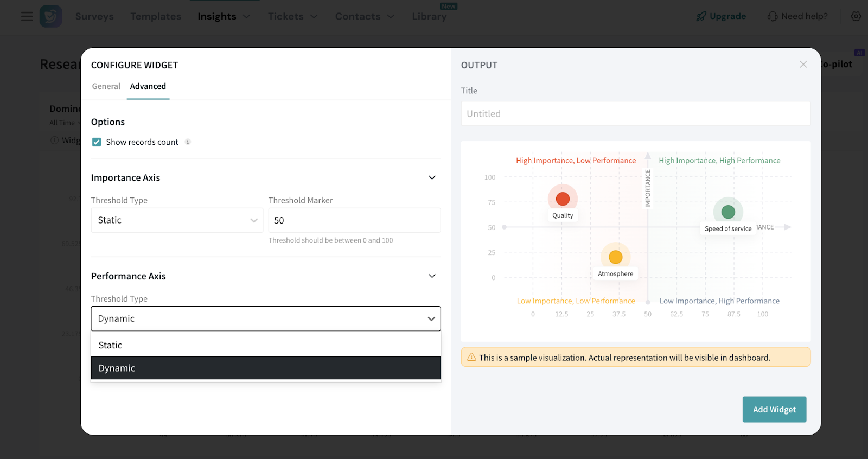Select the Advanced tab

[x=148, y=86]
